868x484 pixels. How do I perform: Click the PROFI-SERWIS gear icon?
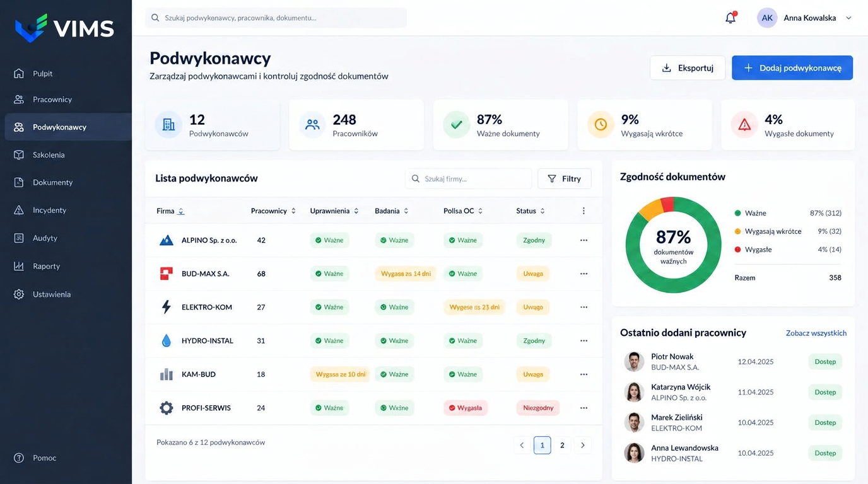pos(167,408)
